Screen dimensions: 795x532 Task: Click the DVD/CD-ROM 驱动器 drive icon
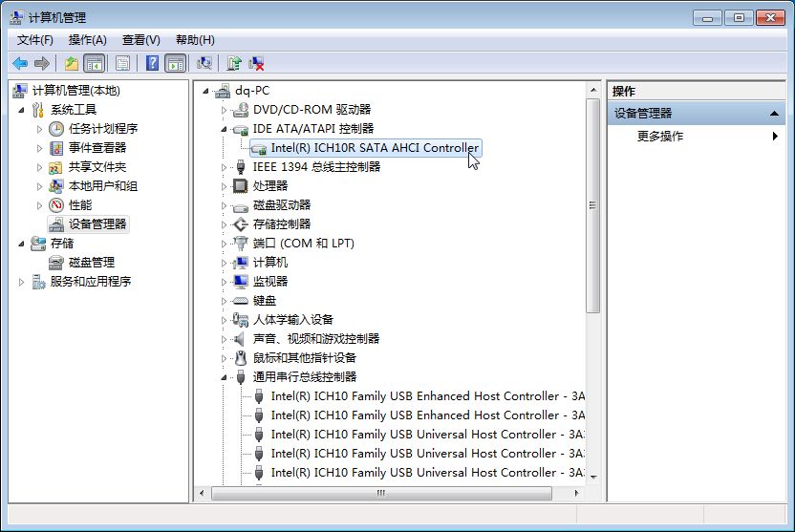click(241, 110)
